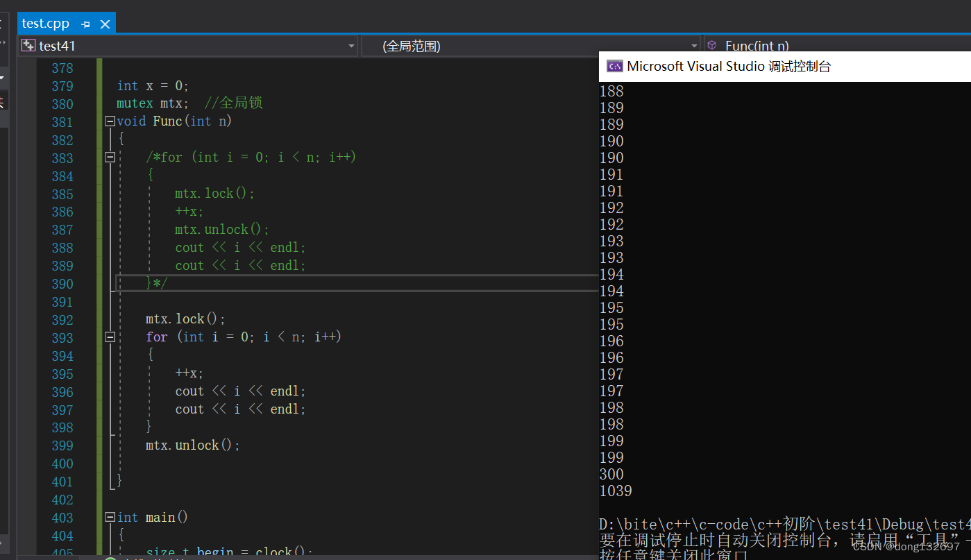This screenshot has height=560, width=971.
Task: Click the 'for (int i = 0; i < n; i++)' on line 393
Action: pyautogui.click(x=244, y=337)
